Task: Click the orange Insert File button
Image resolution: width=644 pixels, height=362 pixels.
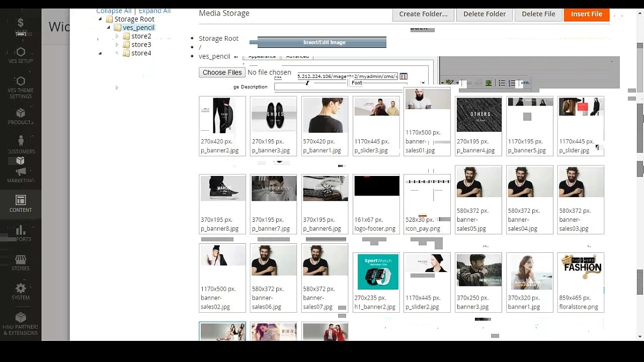Action: pyautogui.click(x=587, y=14)
